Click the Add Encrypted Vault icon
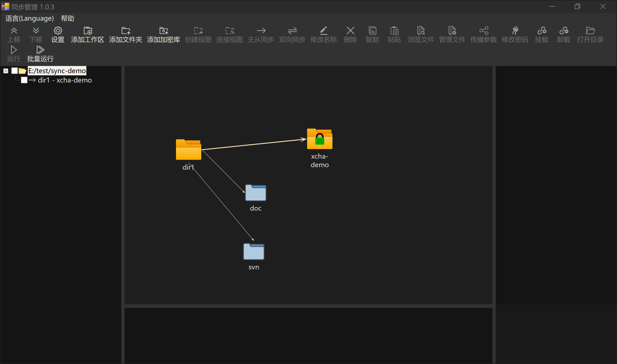 pyautogui.click(x=163, y=31)
